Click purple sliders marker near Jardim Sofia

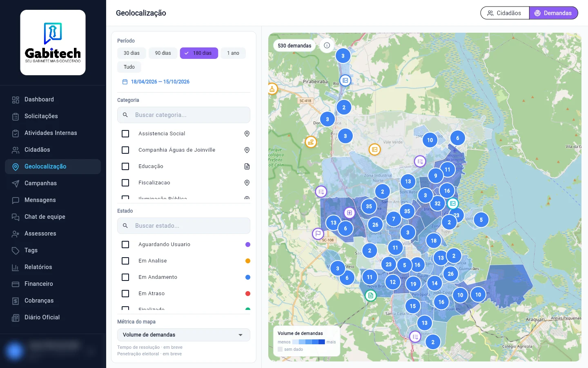(420, 162)
